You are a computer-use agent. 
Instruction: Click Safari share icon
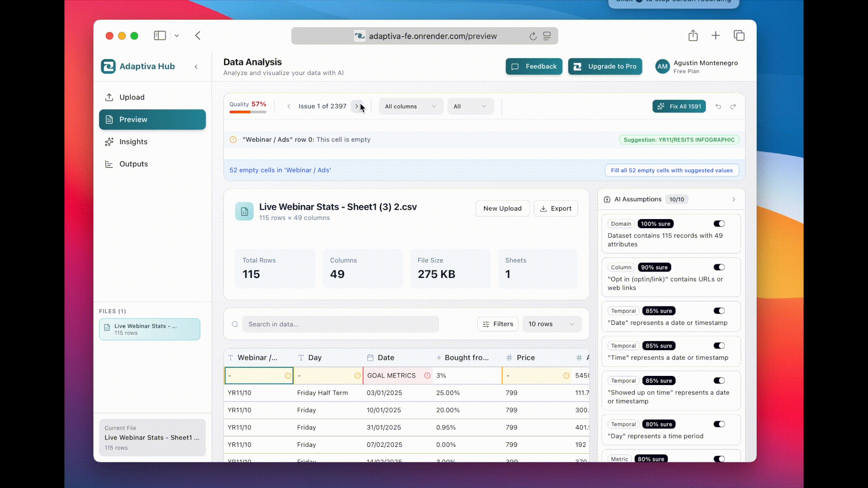(x=693, y=36)
